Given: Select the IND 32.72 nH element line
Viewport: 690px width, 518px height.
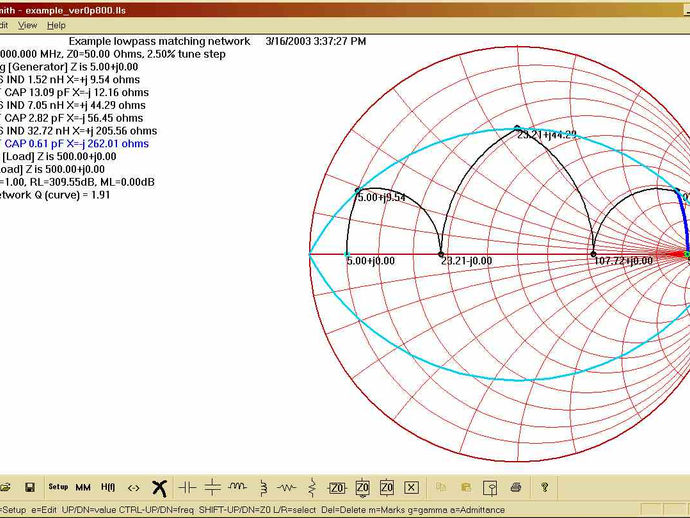Looking at the screenshot, I should [78, 131].
